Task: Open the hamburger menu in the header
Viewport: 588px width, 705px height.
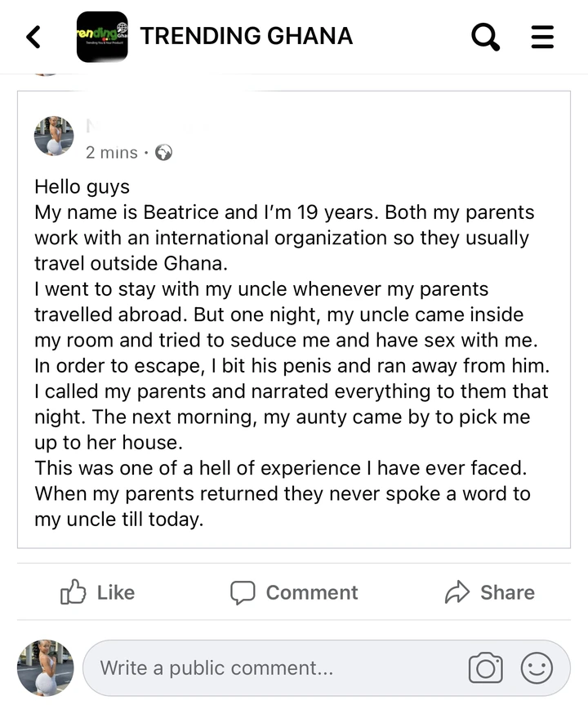Action: tap(542, 37)
